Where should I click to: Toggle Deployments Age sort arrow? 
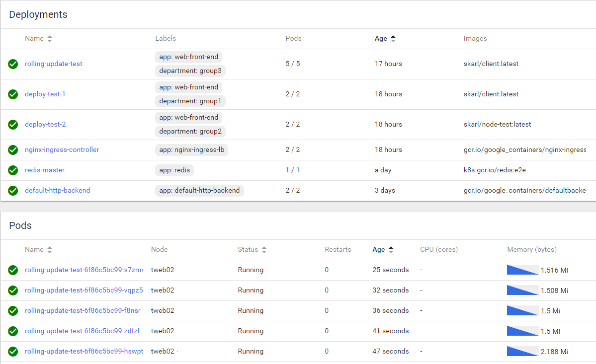[x=393, y=38]
